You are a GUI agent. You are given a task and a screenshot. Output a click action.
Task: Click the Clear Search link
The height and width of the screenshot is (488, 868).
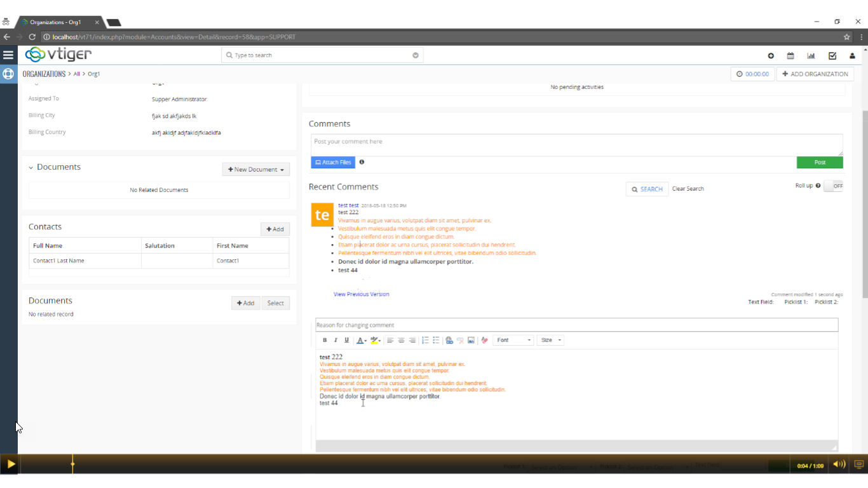(x=688, y=189)
